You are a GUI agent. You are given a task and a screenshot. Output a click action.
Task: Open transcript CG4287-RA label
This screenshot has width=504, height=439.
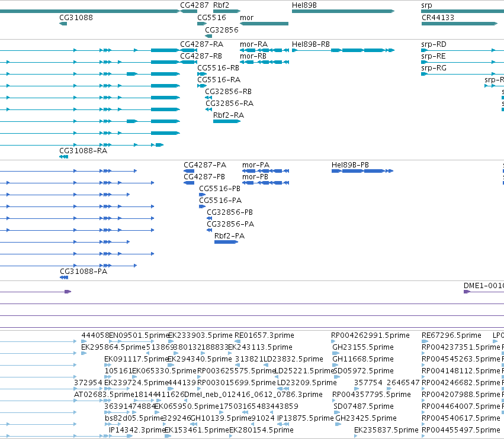pyautogui.click(x=201, y=44)
